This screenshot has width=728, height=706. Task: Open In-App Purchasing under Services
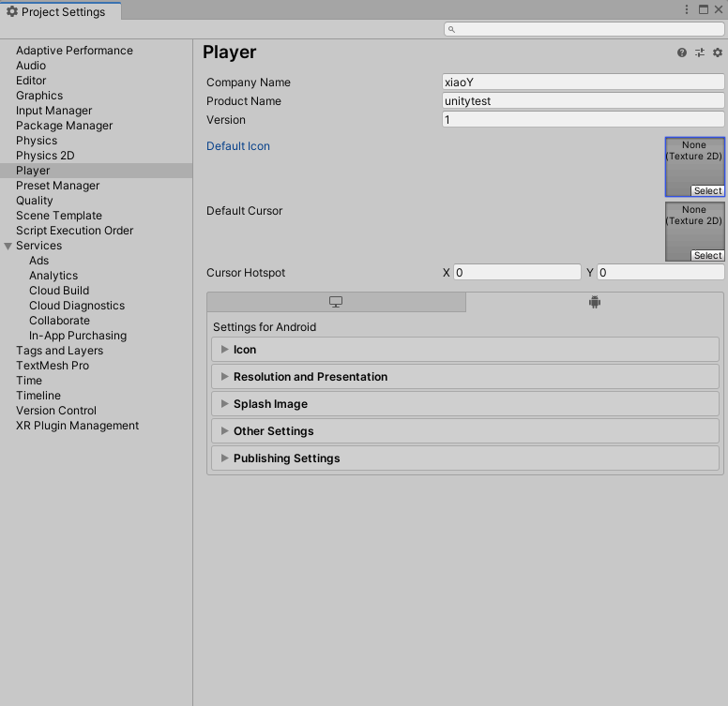(78, 336)
